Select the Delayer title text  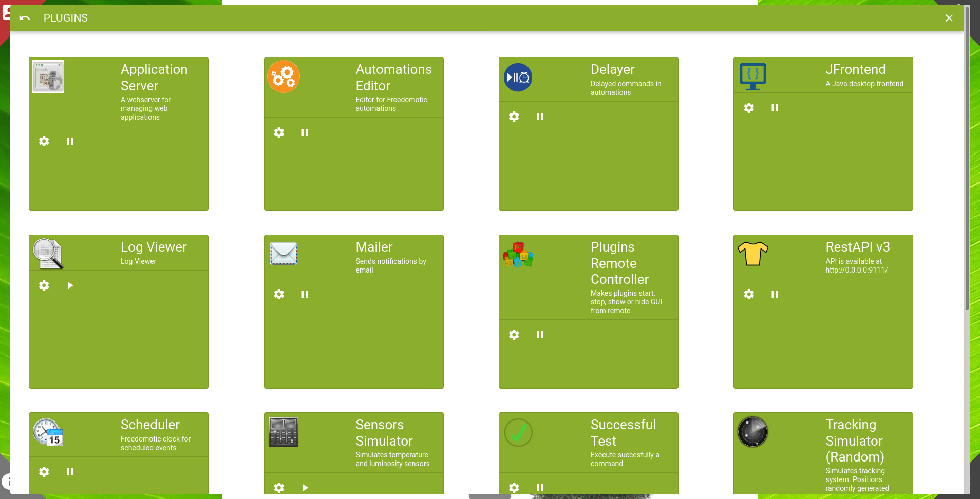click(x=613, y=69)
